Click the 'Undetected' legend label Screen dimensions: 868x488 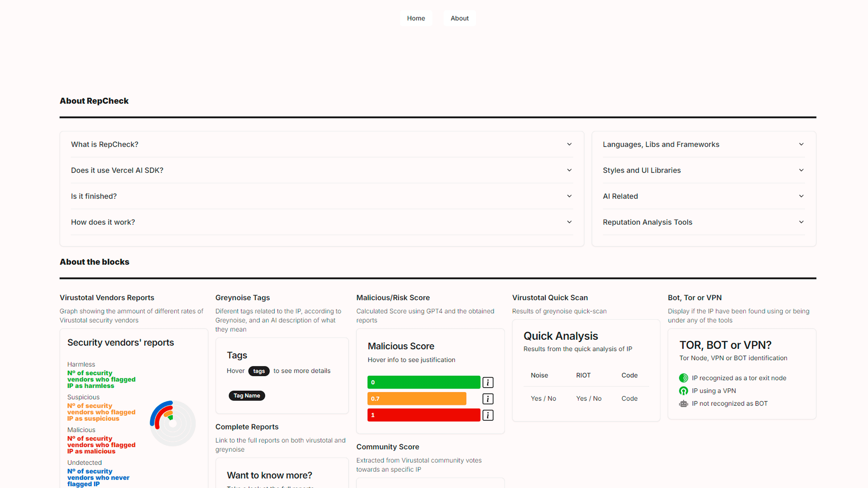point(84,463)
